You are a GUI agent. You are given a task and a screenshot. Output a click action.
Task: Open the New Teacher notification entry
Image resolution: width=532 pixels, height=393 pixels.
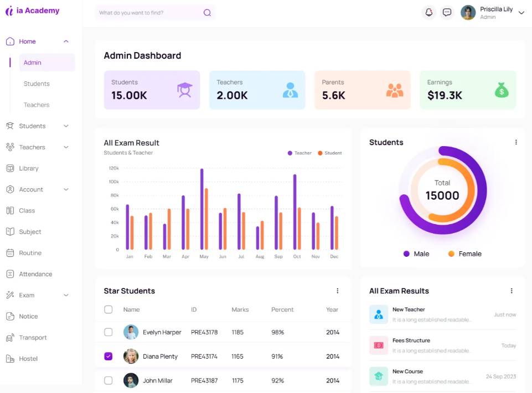click(409, 309)
